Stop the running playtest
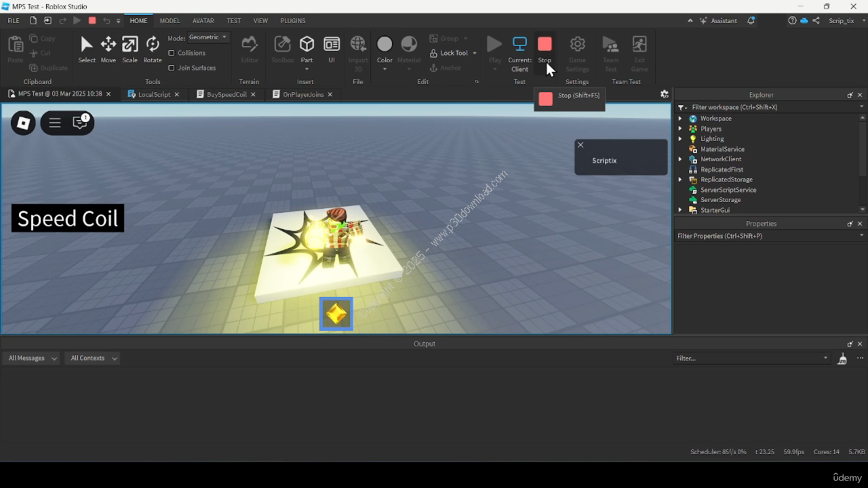The height and width of the screenshot is (488, 868). tap(545, 49)
